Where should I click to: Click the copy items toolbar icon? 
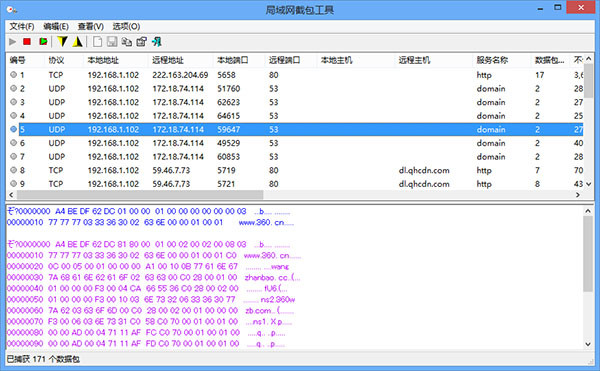pyautogui.click(x=127, y=42)
